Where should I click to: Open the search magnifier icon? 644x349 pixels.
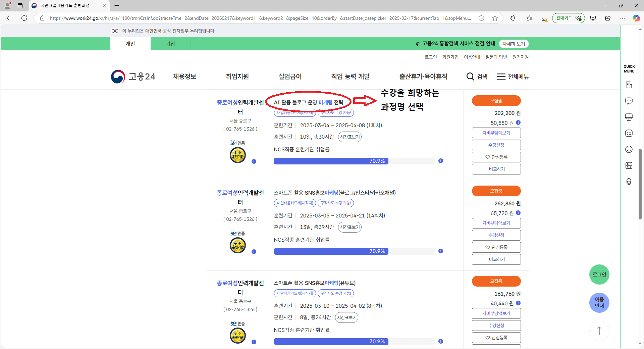[470, 77]
